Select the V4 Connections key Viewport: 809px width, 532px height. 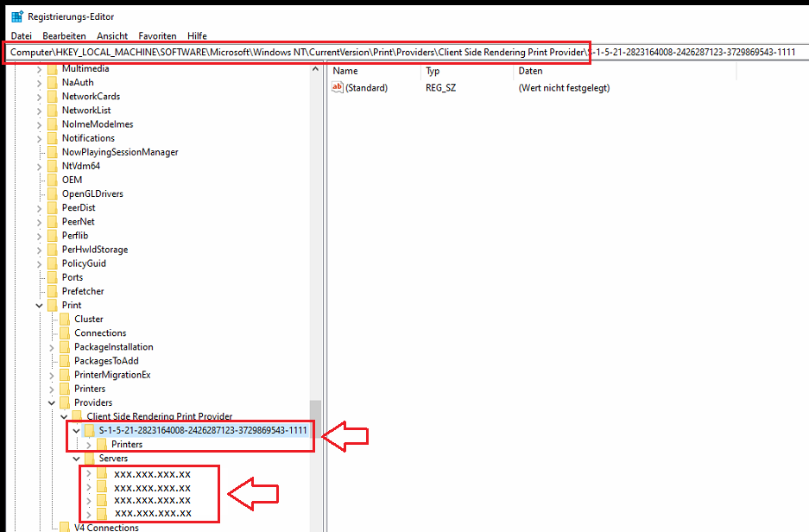(106, 527)
